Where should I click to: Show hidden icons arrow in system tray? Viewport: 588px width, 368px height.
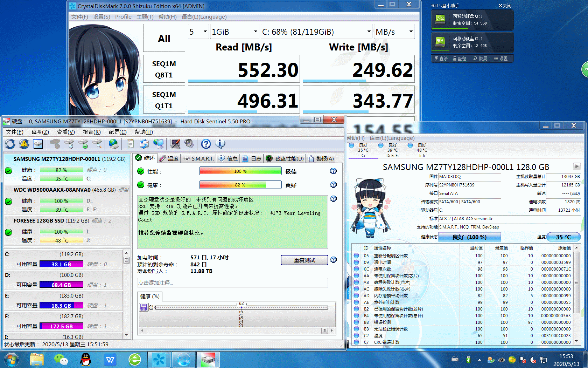tap(479, 360)
